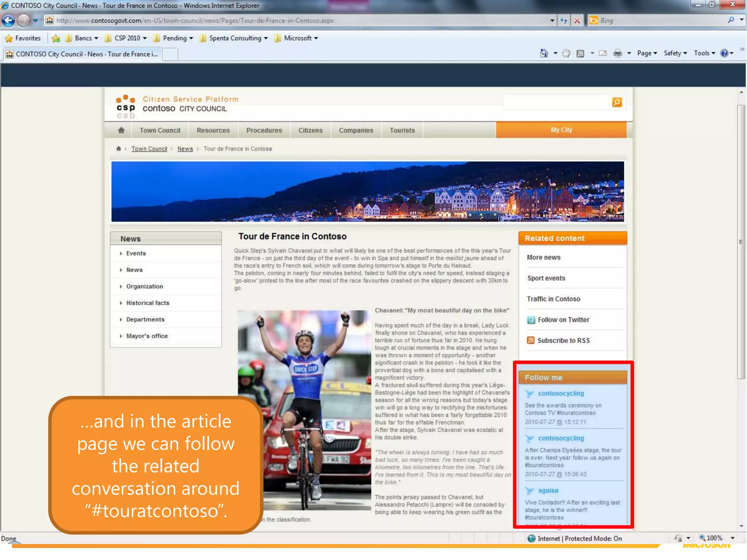This screenshot has width=747, height=560.
Task: Open the Safety menu dropdown
Action: pos(675,53)
